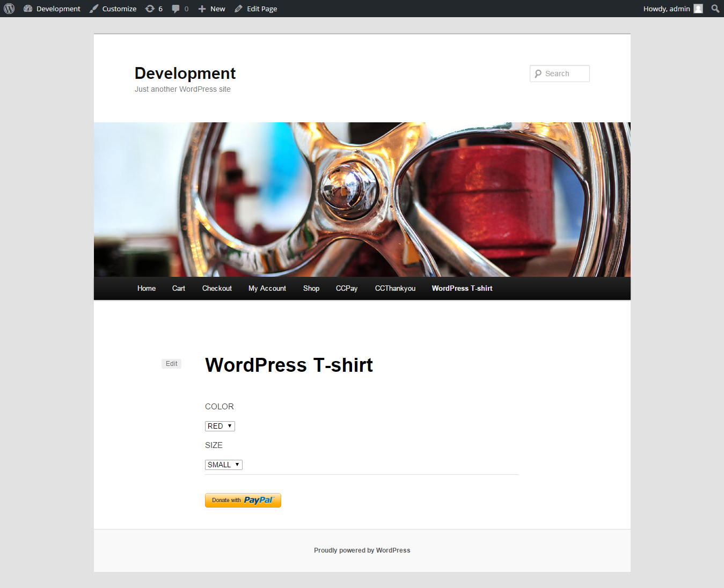Click the COLOR label text
The image size is (724, 588).
(220, 407)
